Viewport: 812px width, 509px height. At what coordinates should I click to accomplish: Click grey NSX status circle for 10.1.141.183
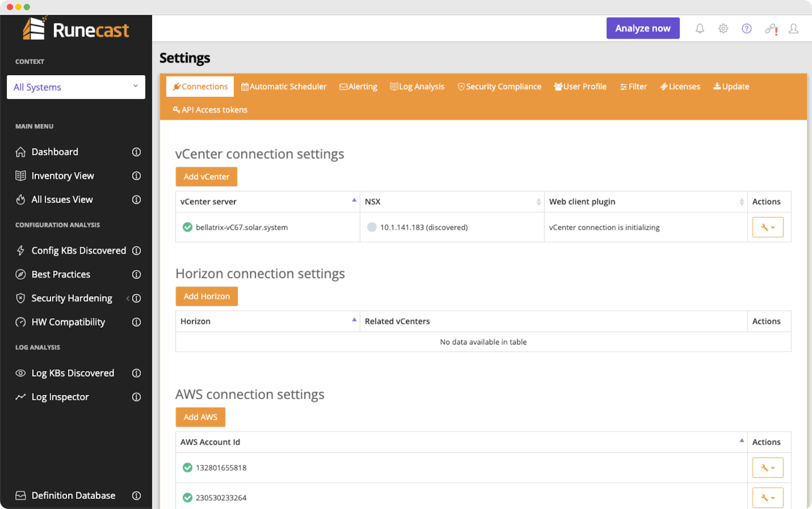coord(372,227)
